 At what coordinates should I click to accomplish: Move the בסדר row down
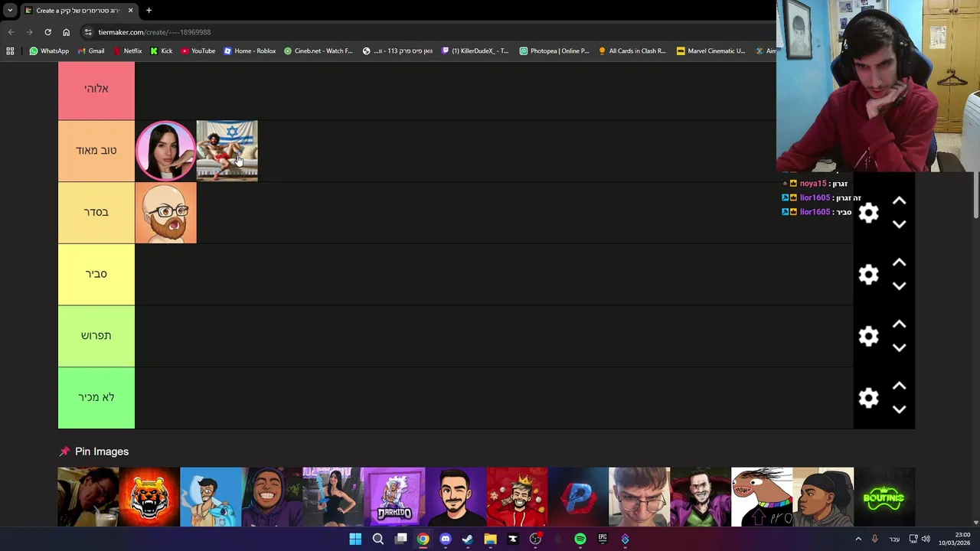tap(900, 224)
